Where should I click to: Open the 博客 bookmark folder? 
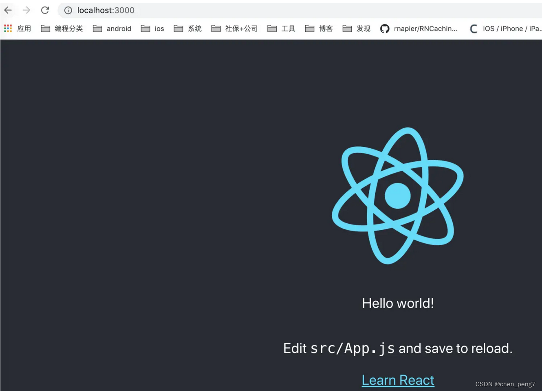pyautogui.click(x=319, y=29)
